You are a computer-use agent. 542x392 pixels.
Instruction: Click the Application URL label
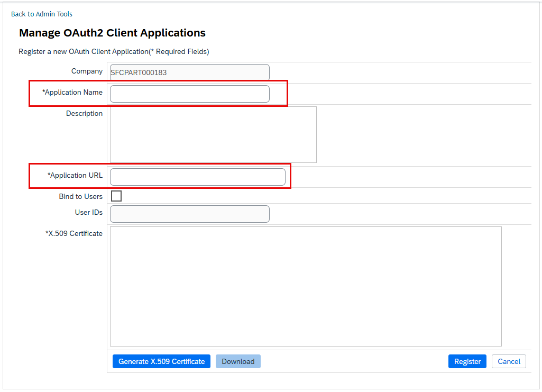tap(75, 175)
